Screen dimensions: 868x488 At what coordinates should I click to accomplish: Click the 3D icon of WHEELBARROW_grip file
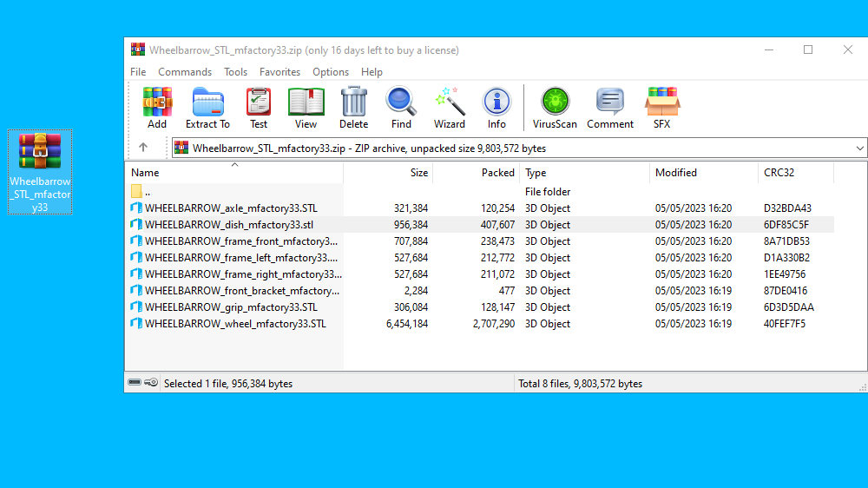pos(136,307)
